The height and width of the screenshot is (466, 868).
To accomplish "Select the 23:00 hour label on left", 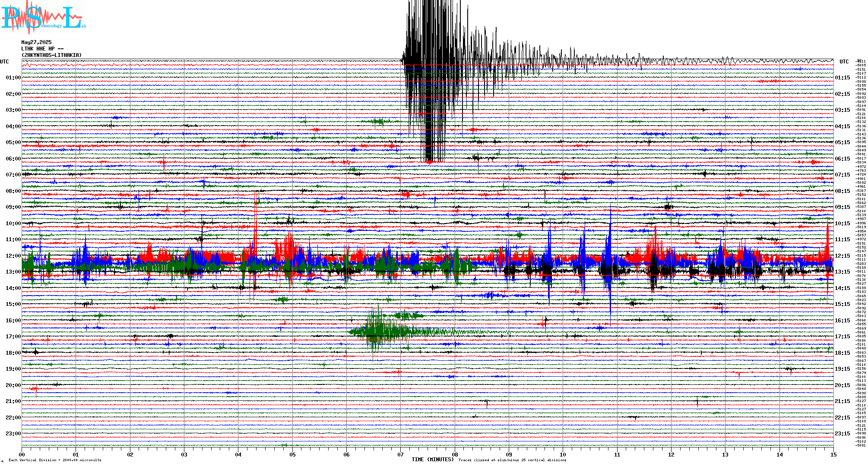I will click(x=13, y=434).
